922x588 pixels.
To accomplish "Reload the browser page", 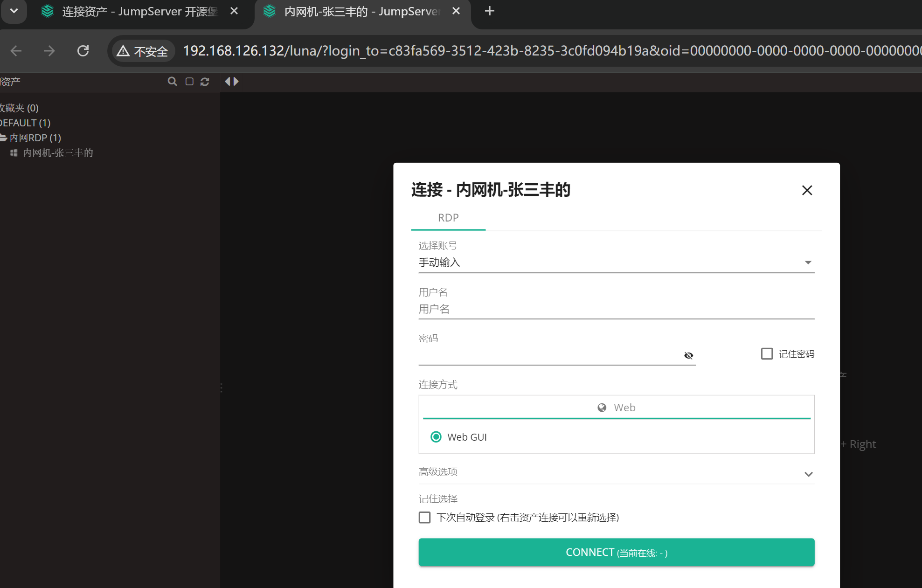I will point(83,51).
